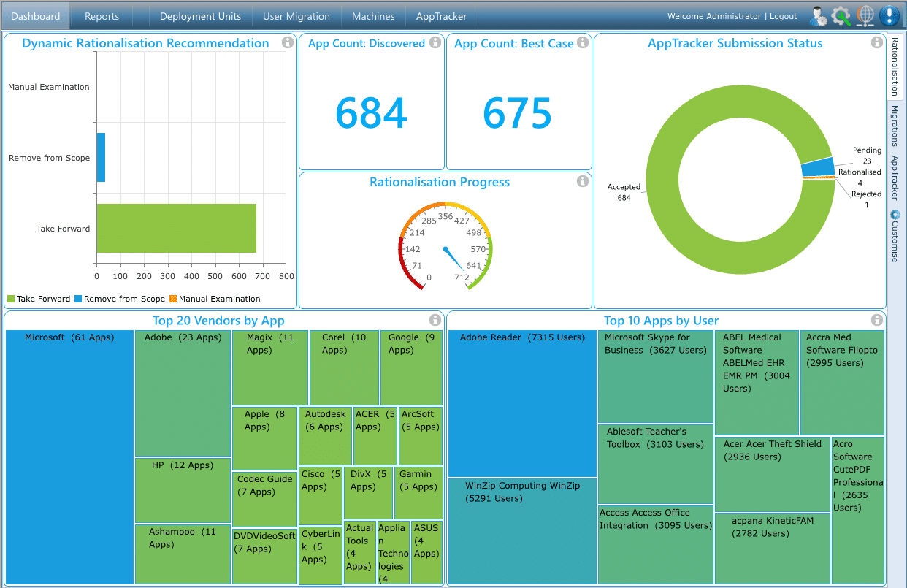Click the green Take Forward bar

click(x=176, y=228)
